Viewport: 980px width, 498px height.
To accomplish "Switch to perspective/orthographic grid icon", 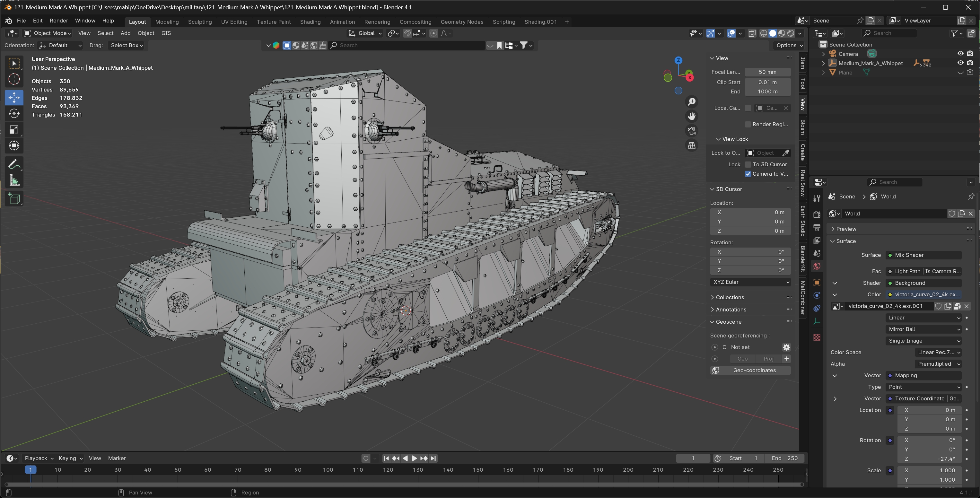I will click(x=692, y=145).
